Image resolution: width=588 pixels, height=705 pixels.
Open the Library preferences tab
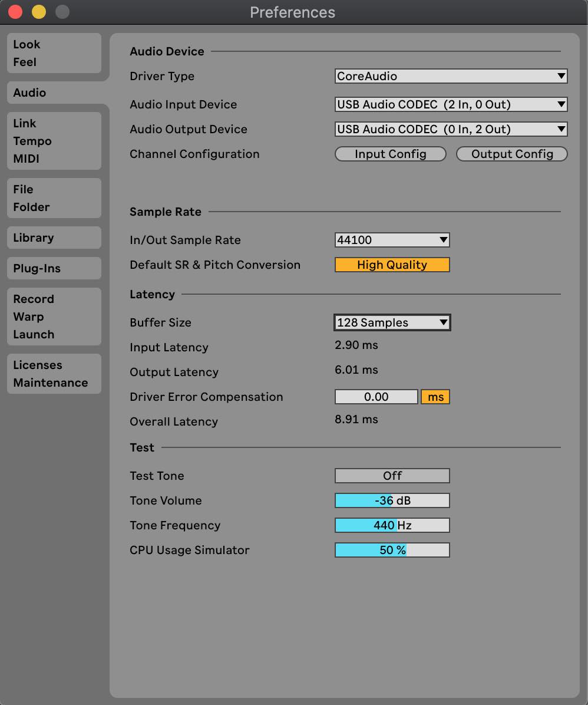coord(54,238)
